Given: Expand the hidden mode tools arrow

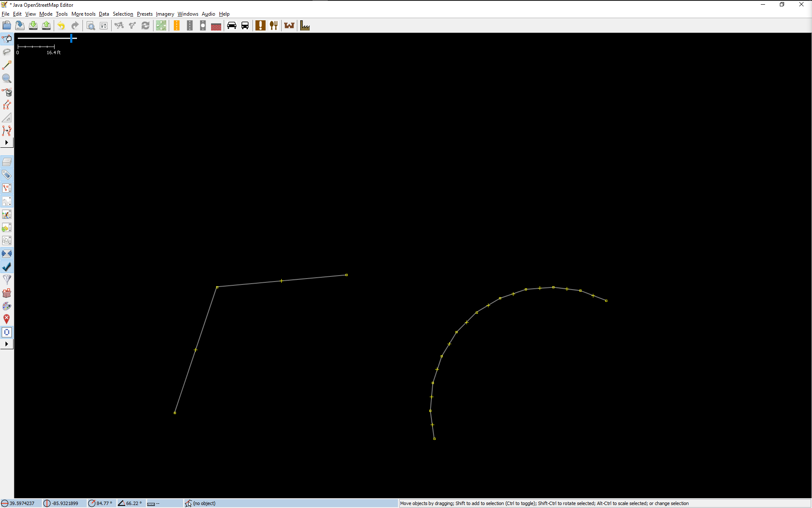Looking at the screenshot, I should 7,143.
